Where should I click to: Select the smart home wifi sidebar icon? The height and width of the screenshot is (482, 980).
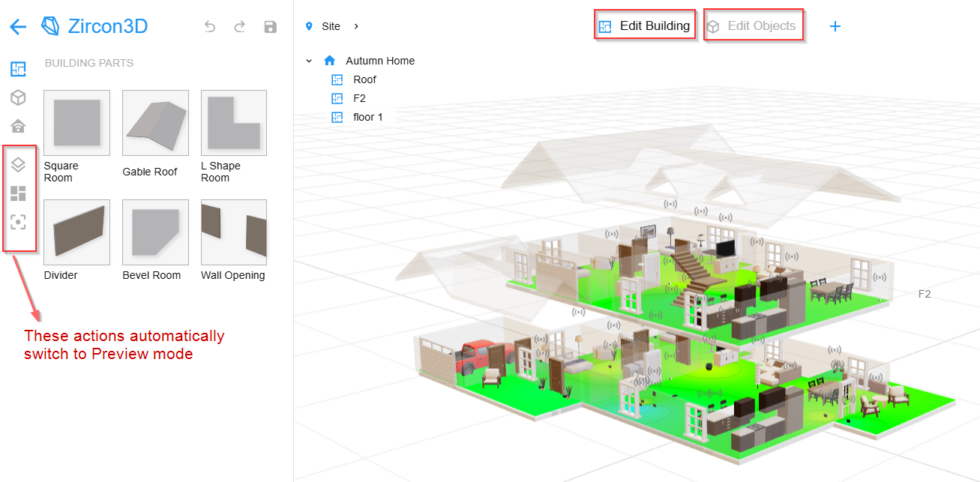click(x=18, y=126)
